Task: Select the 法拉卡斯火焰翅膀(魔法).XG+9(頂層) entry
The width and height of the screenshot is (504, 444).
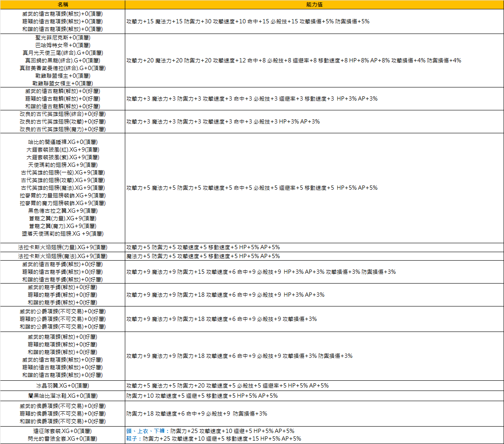Action: coord(62,256)
